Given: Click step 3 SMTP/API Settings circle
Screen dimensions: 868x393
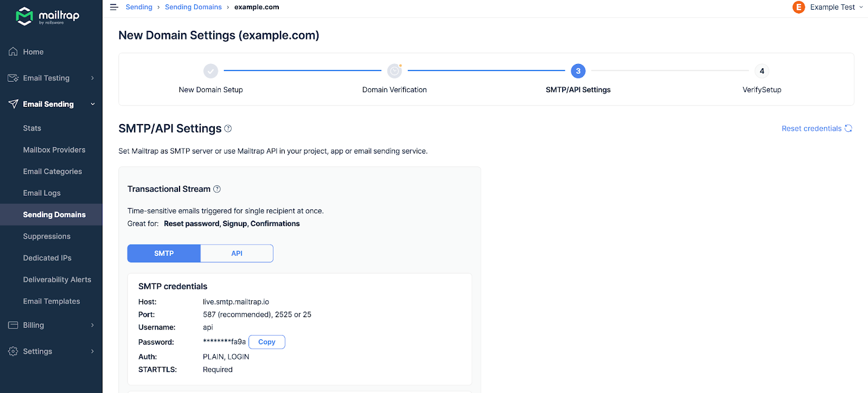Looking at the screenshot, I should point(578,71).
